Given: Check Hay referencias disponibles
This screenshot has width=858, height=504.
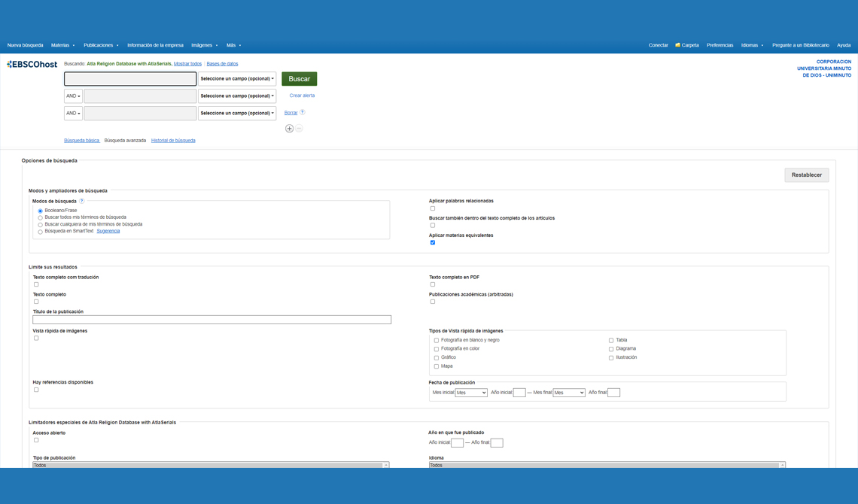Looking at the screenshot, I should [x=36, y=390].
